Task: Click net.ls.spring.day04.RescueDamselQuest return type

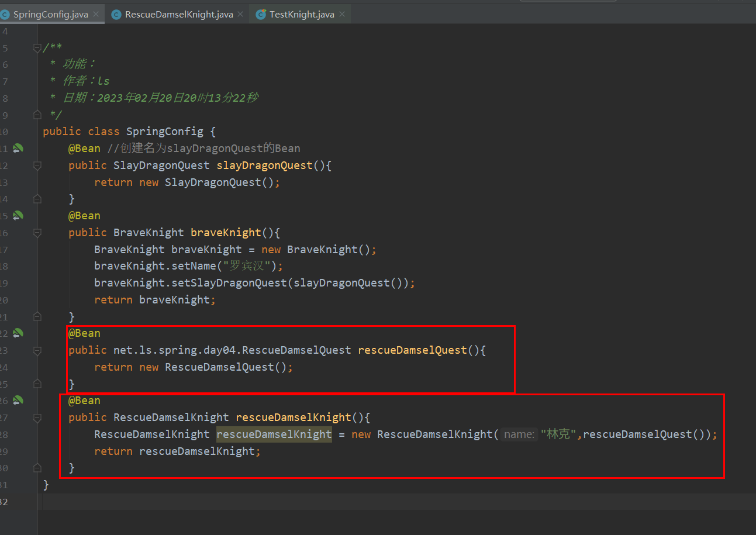Action: point(232,350)
